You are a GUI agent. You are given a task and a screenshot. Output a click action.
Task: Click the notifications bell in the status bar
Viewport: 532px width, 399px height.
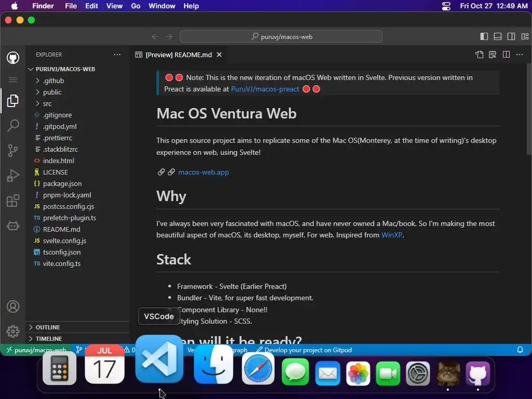(x=520, y=350)
